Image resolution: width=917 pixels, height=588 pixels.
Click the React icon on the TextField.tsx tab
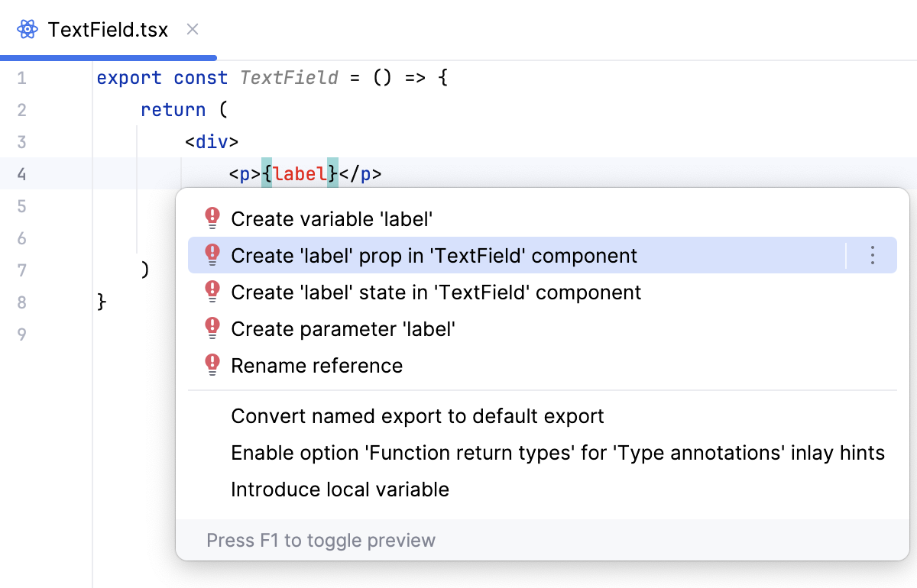click(x=28, y=30)
